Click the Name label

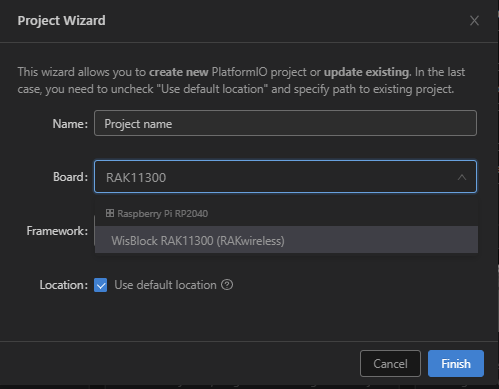70,124
